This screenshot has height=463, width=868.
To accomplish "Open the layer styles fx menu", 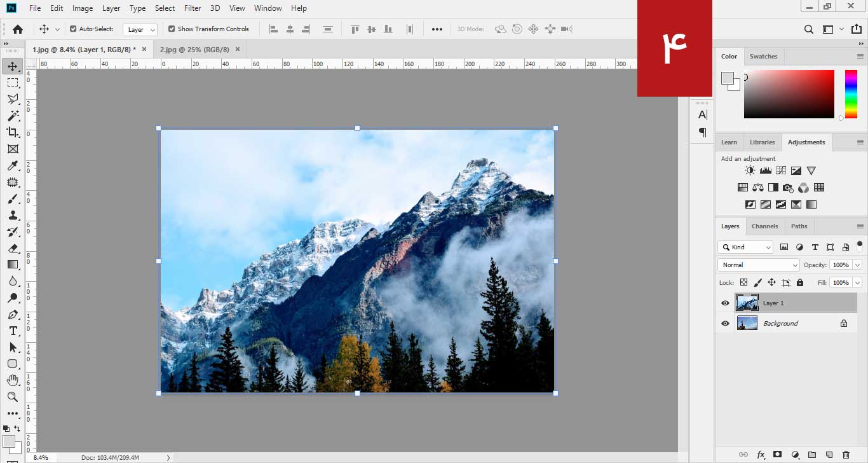I will (761, 454).
